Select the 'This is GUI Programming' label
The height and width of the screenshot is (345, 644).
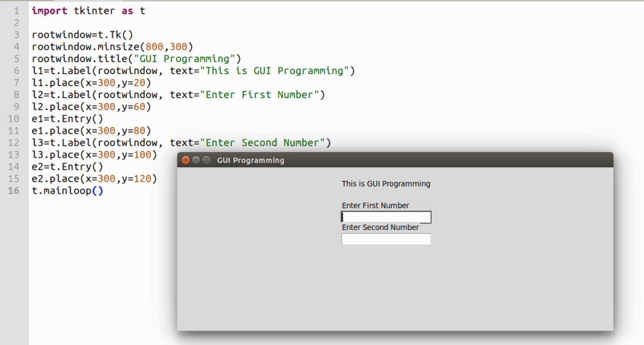pos(386,183)
